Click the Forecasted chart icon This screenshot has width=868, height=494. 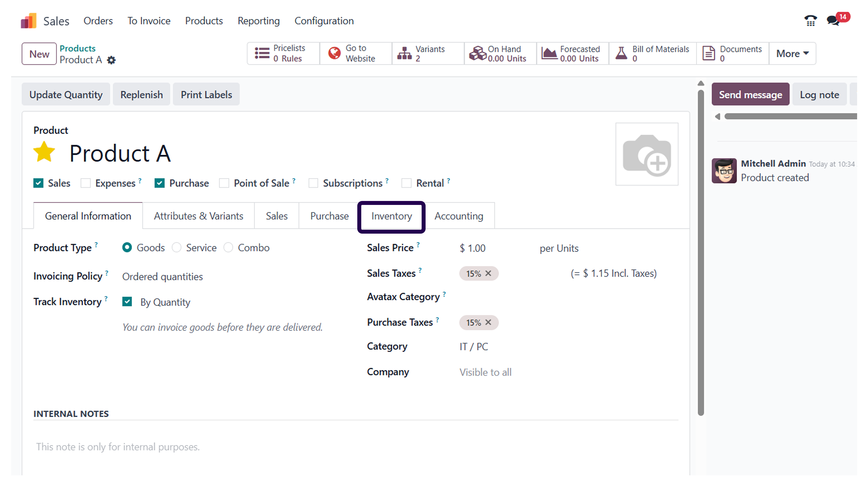549,53
